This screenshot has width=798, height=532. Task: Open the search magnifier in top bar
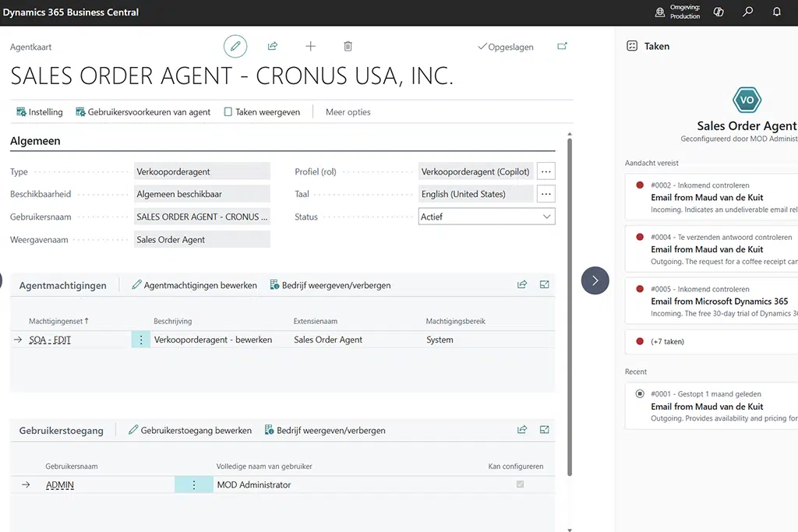click(x=747, y=12)
